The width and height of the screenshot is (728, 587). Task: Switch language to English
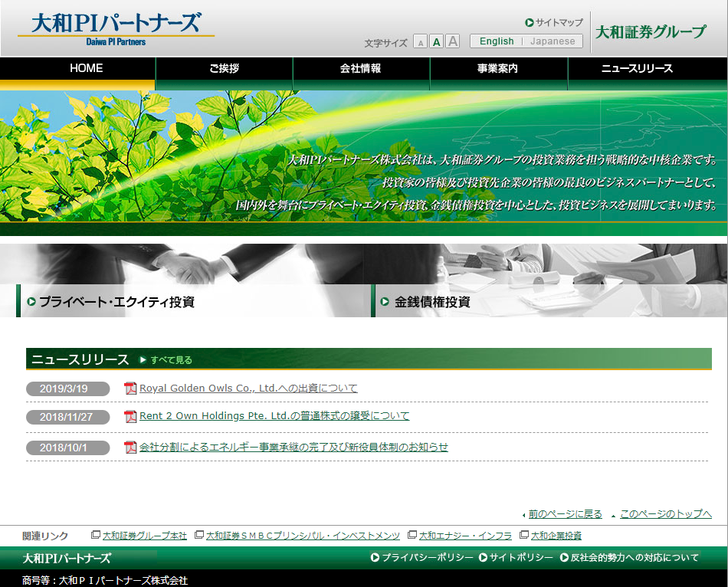(x=497, y=41)
